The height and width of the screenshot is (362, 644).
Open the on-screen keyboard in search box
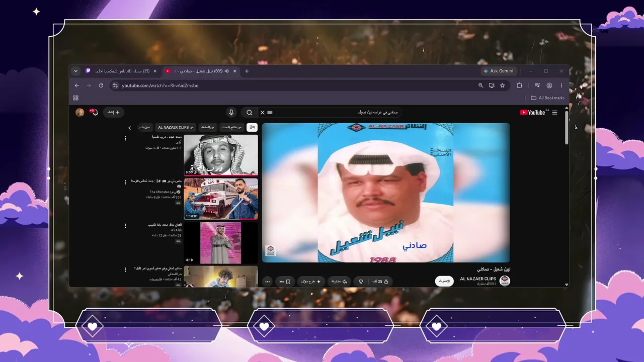point(270,113)
